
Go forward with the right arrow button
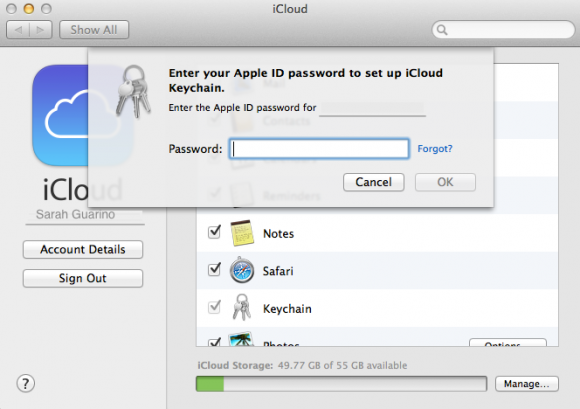pos(41,30)
